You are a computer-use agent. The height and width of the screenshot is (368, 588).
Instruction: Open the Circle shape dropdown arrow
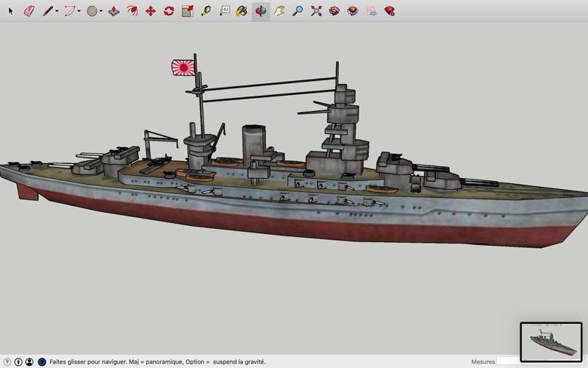[101, 11]
